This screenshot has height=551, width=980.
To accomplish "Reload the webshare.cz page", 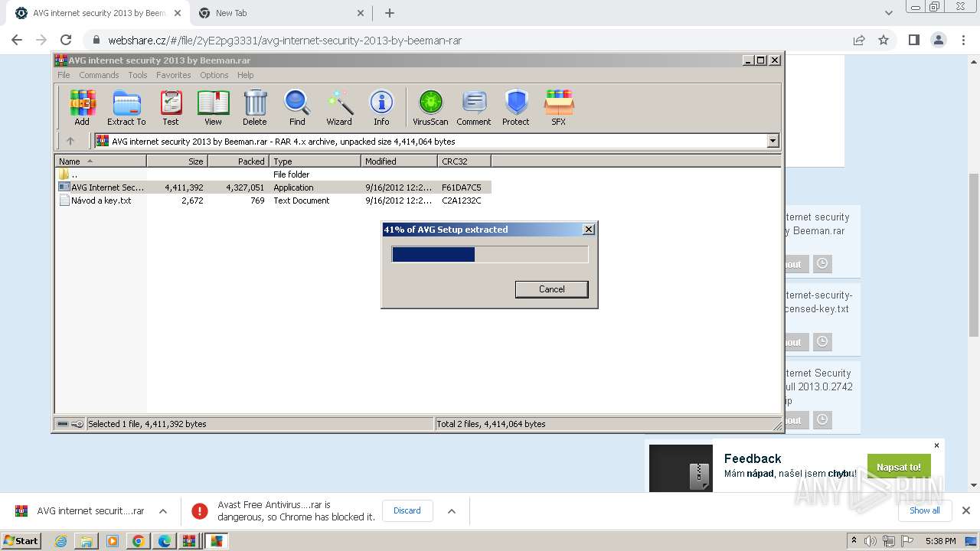I will pyautogui.click(x=66, y=40).
